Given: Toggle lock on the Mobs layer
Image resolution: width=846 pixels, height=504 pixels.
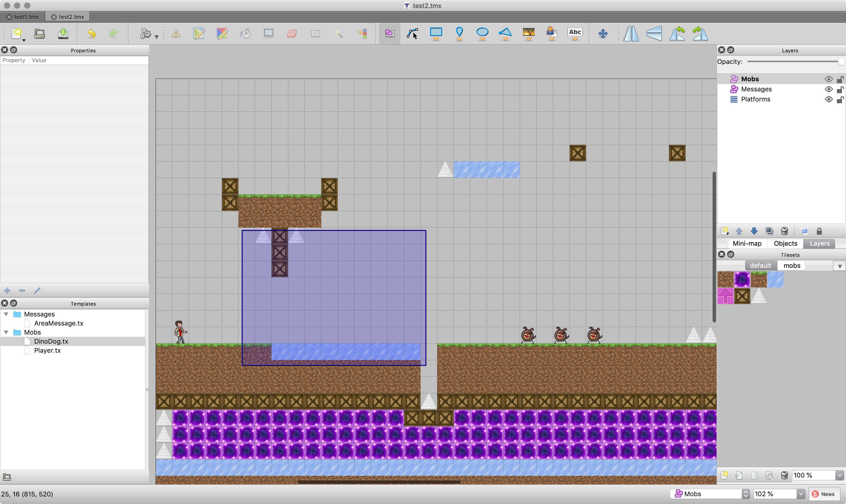Looking at the screenshot, I should click(x=840, y=79).
